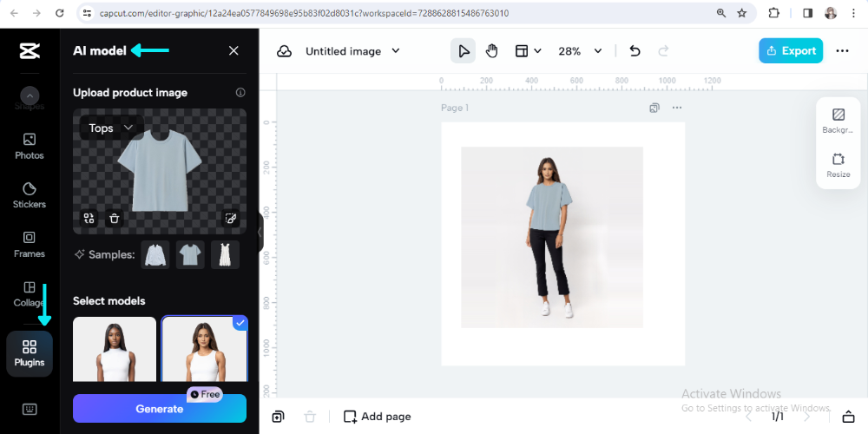Open the Stickers sidebar panel
The image size is (868, 434).
click(30, 195)
